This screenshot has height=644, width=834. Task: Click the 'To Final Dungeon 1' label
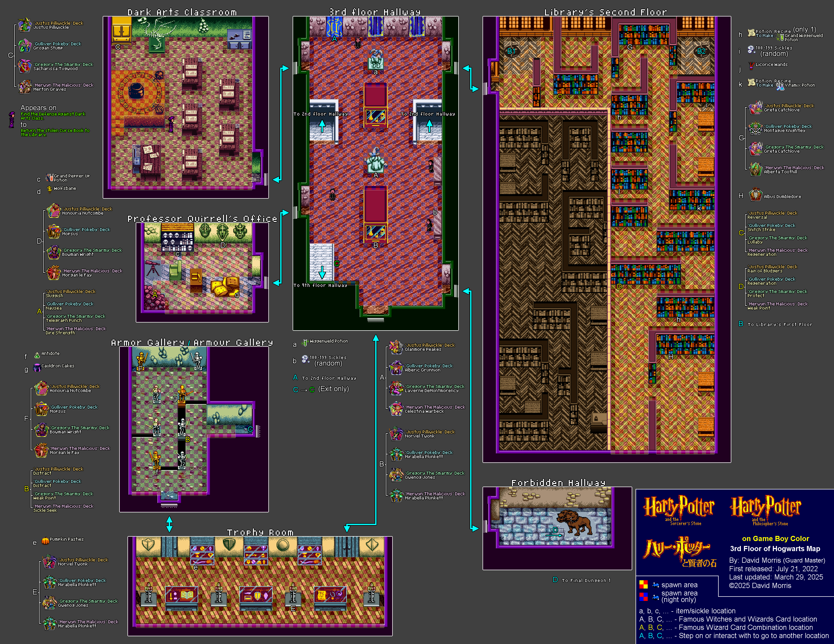click(x=586, y=580)
